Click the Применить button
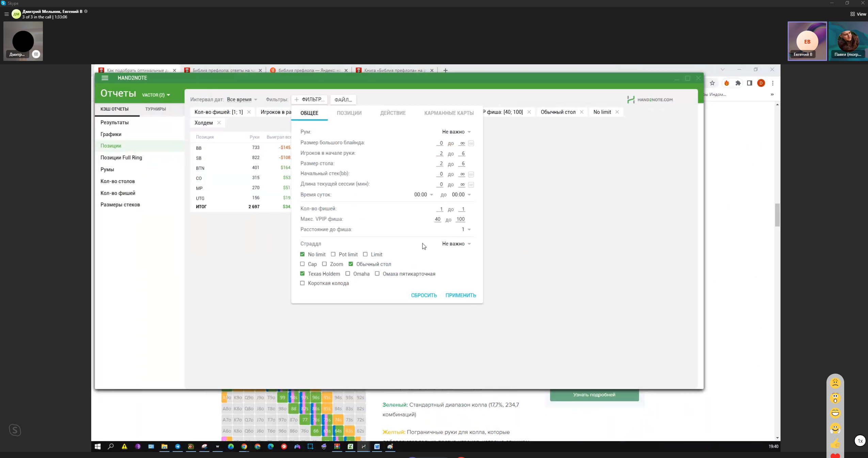868x458 pixels. coord(461,295)
